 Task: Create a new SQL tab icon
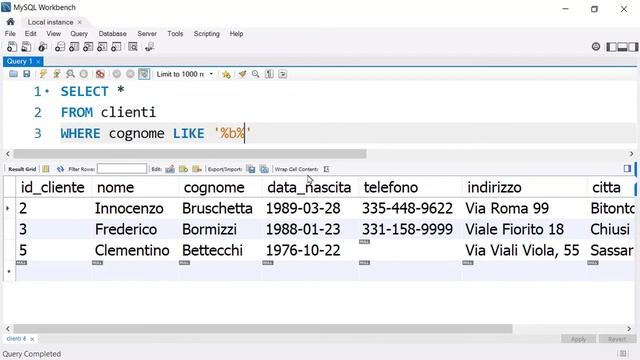pyautogui.click(x=12, y=47)
